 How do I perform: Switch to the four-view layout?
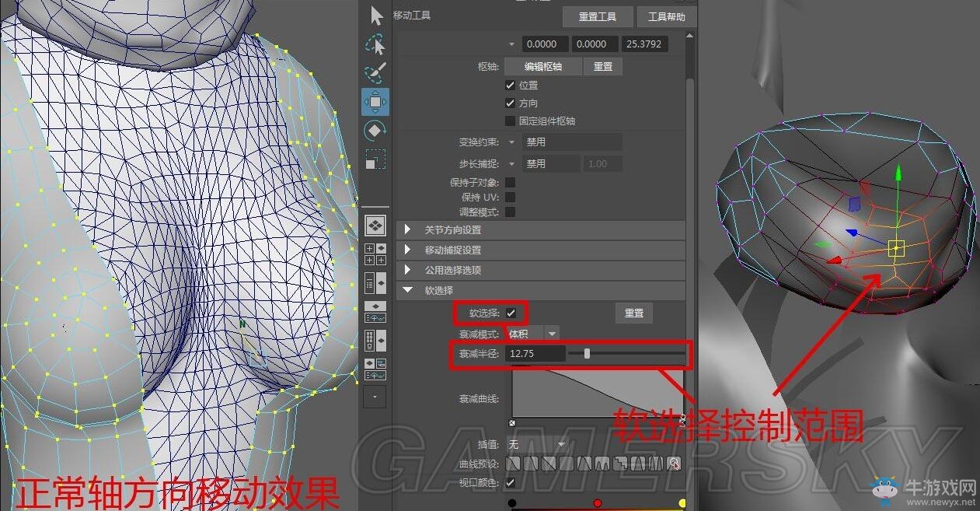(x=375, y=254)
